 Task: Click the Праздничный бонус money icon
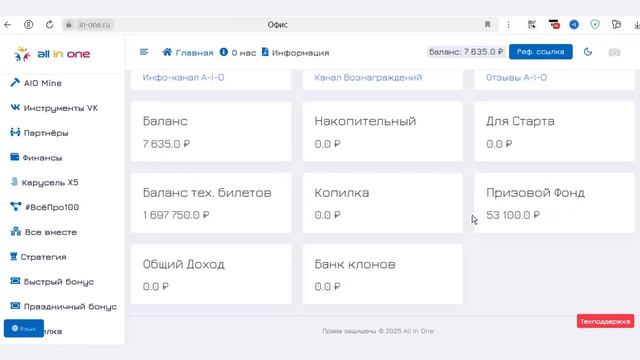15,306
